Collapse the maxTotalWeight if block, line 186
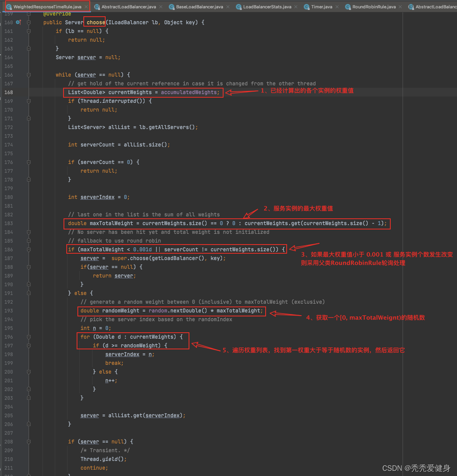 [x=29, y=250]
